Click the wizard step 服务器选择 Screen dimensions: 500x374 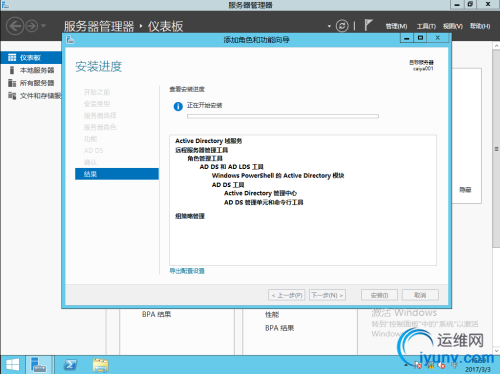pos(100,116)
